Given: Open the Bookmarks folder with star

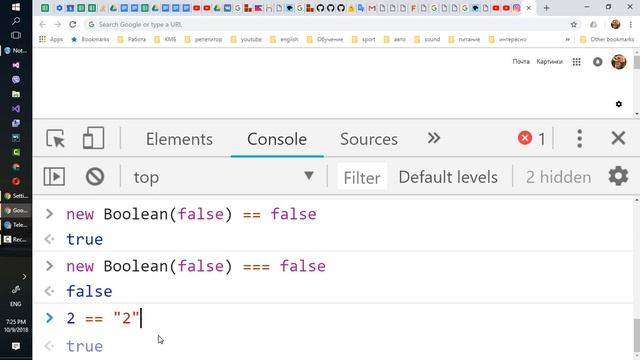Looking at the screenshot, I should pos(90,39).
